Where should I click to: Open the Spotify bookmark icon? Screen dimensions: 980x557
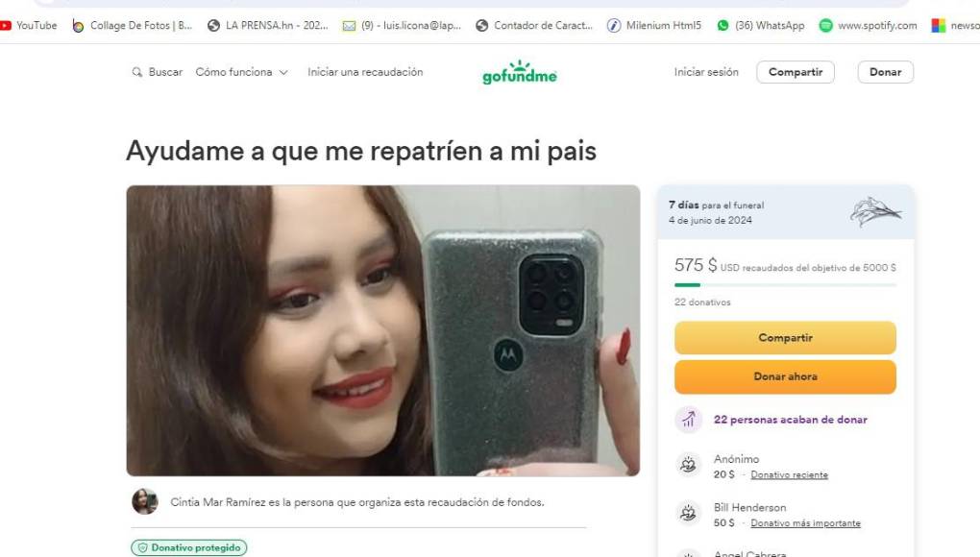point(825,26)
